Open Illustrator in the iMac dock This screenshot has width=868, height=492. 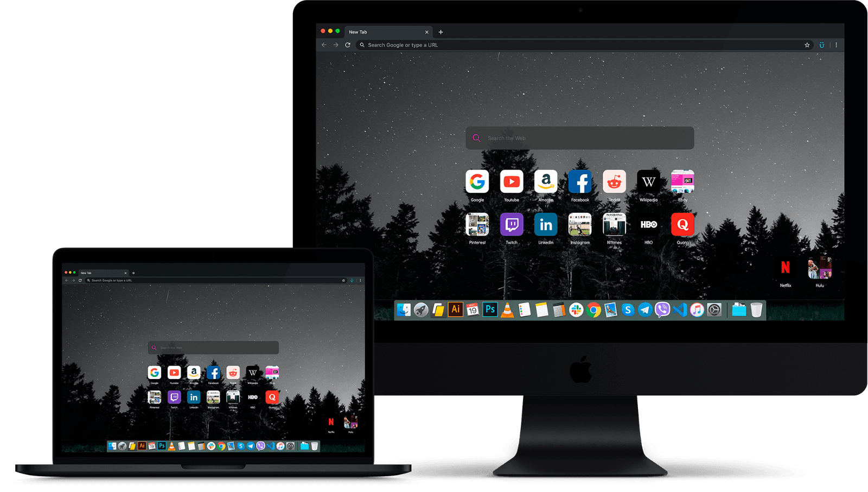coord(456,310)
